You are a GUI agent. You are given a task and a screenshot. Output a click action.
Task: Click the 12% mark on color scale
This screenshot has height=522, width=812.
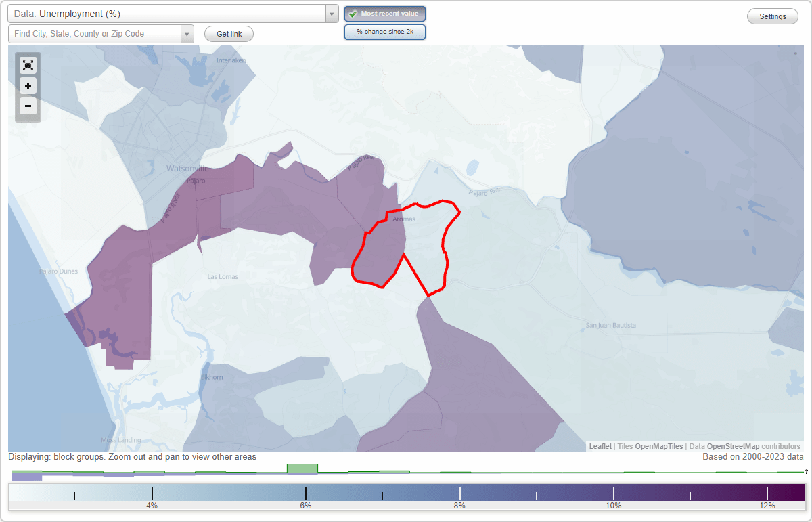pyautogui.click(x=767, y=506)
